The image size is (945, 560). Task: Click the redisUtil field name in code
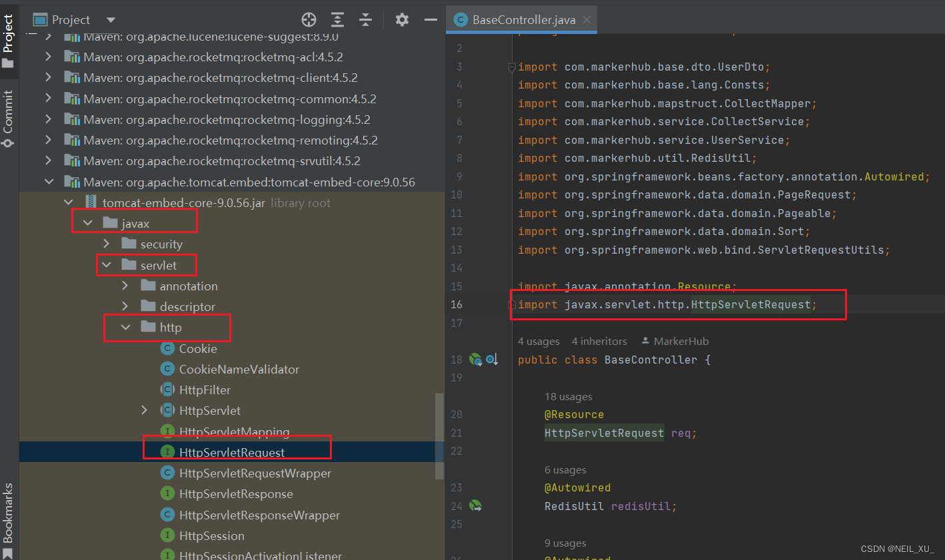tap(640, 506)
